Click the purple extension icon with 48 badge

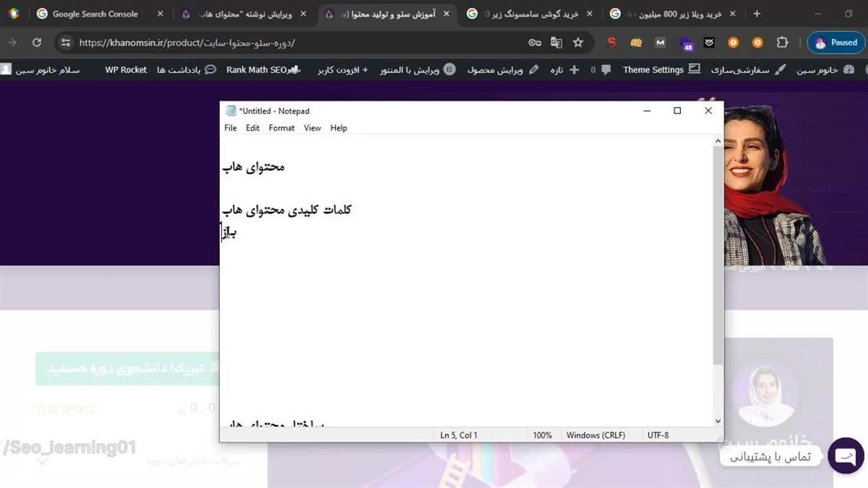pos(687,43)
